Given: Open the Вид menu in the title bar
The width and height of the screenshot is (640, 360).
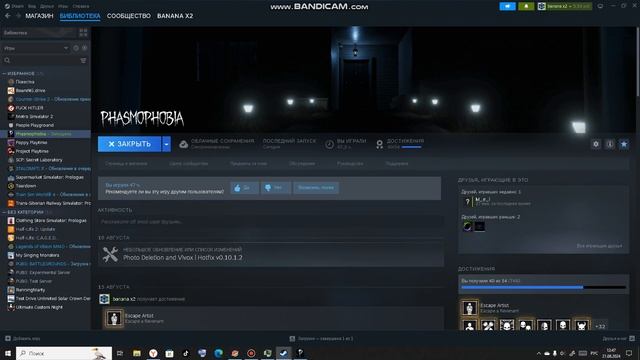Looking at the screenshot, I should 32,6.
